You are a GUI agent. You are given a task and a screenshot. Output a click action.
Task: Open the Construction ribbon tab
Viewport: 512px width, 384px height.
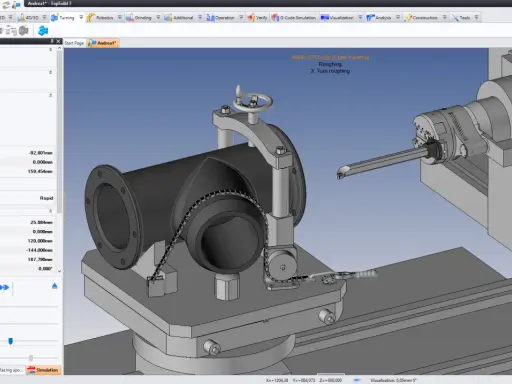425,18
